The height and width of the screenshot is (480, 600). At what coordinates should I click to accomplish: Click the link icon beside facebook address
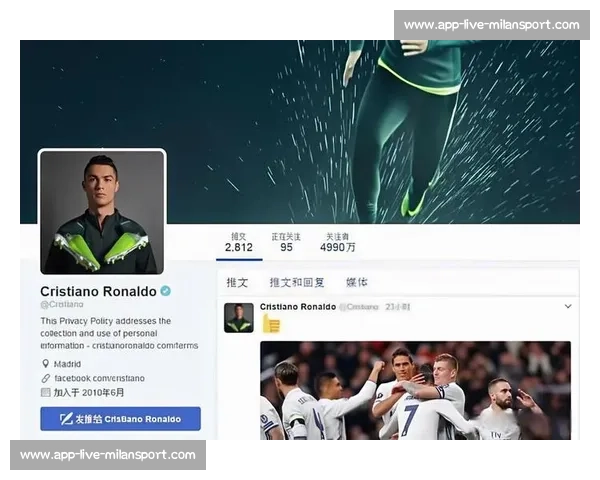click(46, 378)
